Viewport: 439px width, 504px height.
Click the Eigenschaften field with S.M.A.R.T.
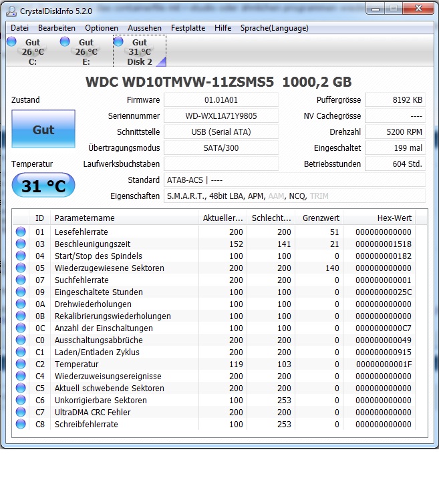point(295,196)
